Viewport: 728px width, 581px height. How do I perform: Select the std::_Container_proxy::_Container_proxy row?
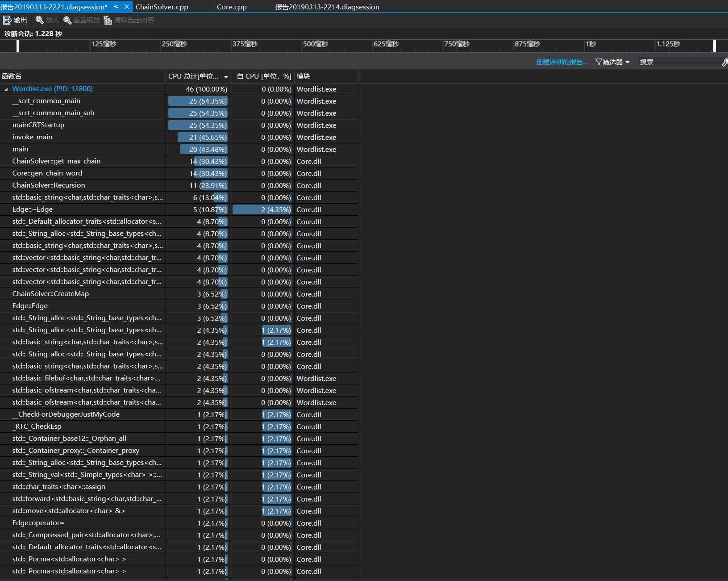point(179,451)
